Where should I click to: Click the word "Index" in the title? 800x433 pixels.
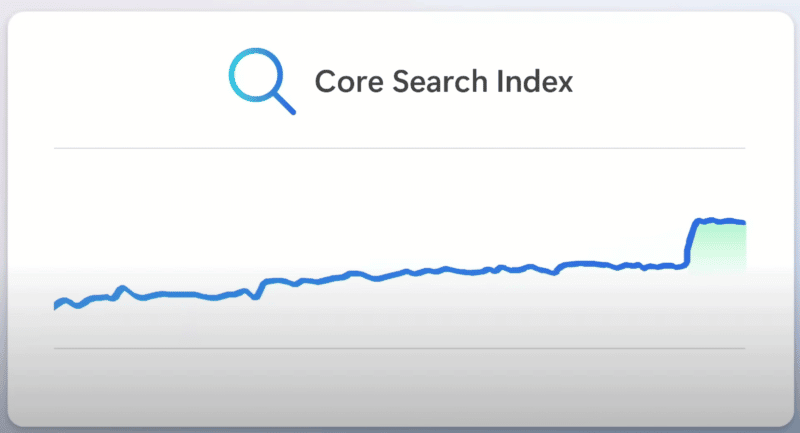(x=538, y=81)
